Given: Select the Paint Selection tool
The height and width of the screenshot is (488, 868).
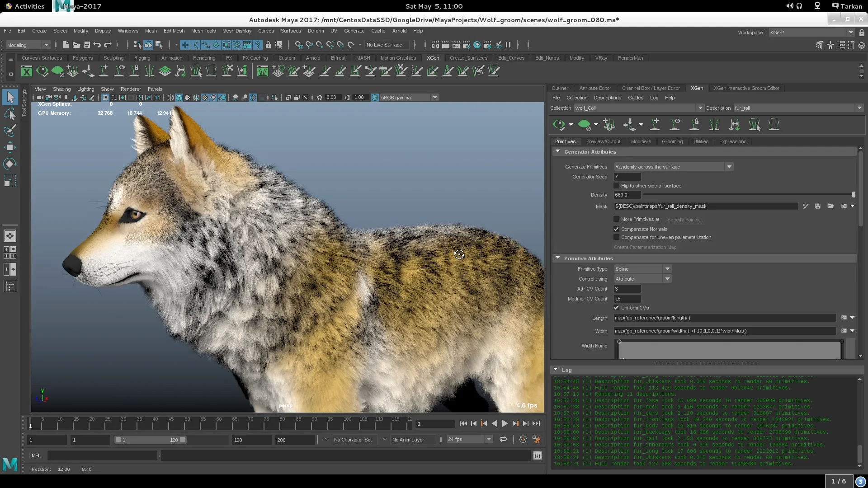Looking at the screenshot, I should tap(9, 131).
